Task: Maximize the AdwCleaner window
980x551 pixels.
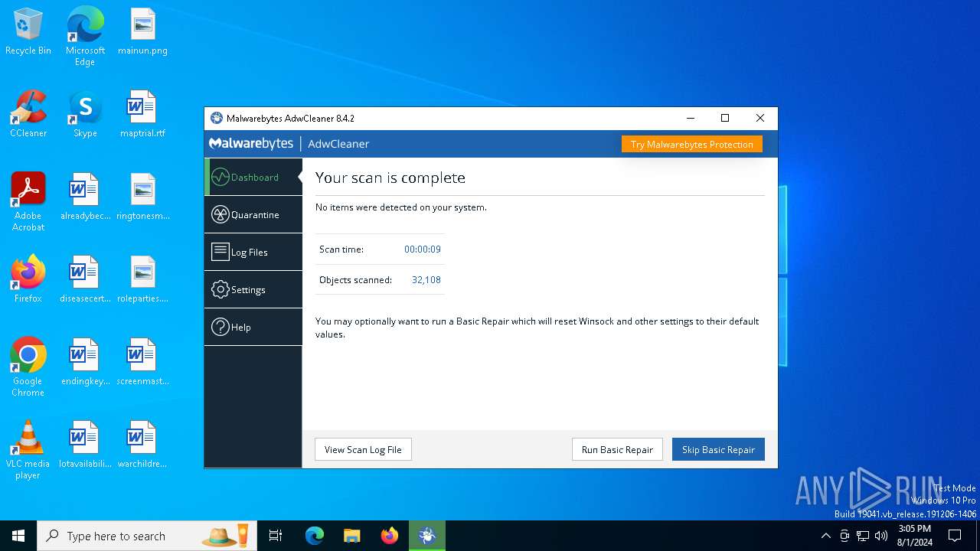Action: coord(725,118)
